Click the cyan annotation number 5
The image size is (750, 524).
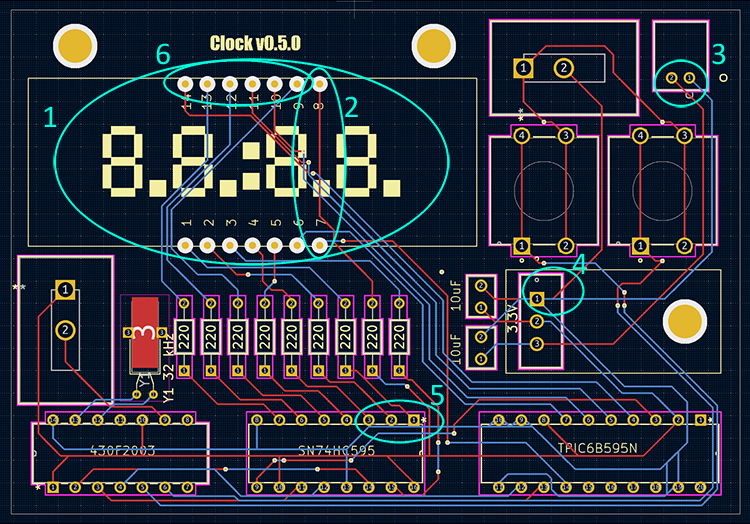[x=436, y=395]
